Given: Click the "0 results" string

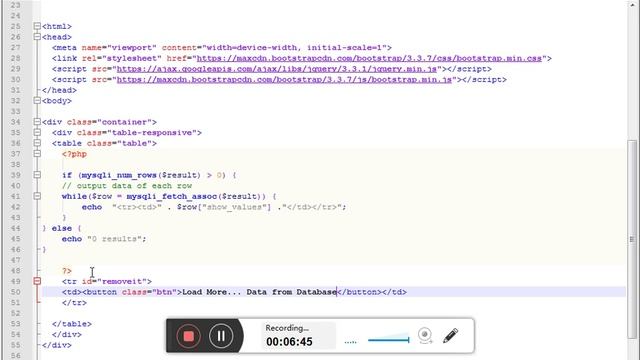Looking at the screenshot, I should click(116, 239).
